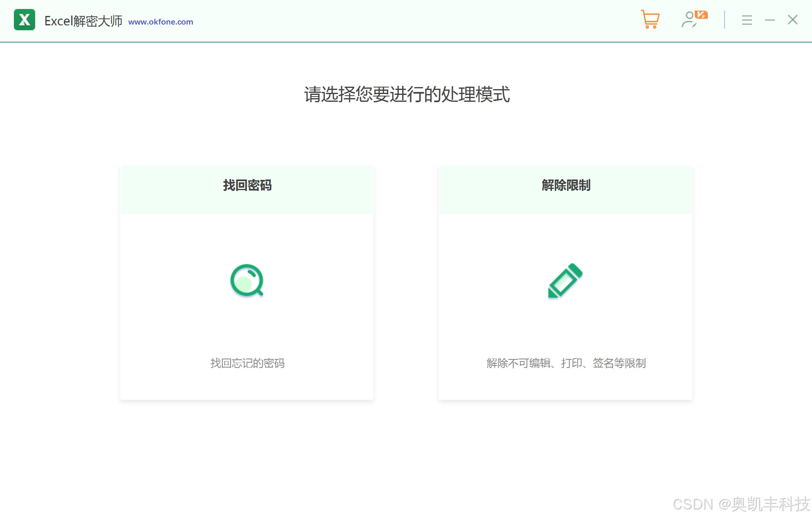Screen dimensions: 812x518
Task: Select the 找回密码 mode title
Action: pos(247,185)
